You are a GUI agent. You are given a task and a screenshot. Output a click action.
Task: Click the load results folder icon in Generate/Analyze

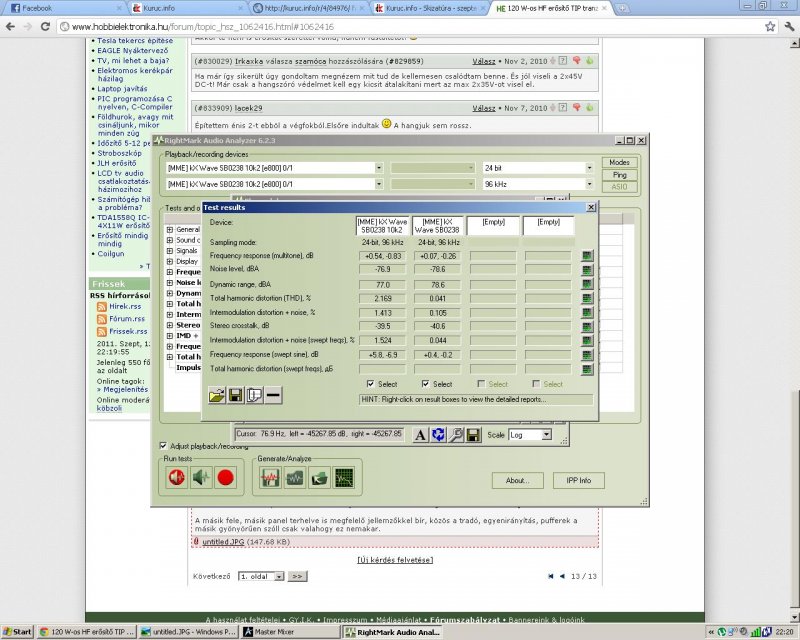click(x=319, y=478)
